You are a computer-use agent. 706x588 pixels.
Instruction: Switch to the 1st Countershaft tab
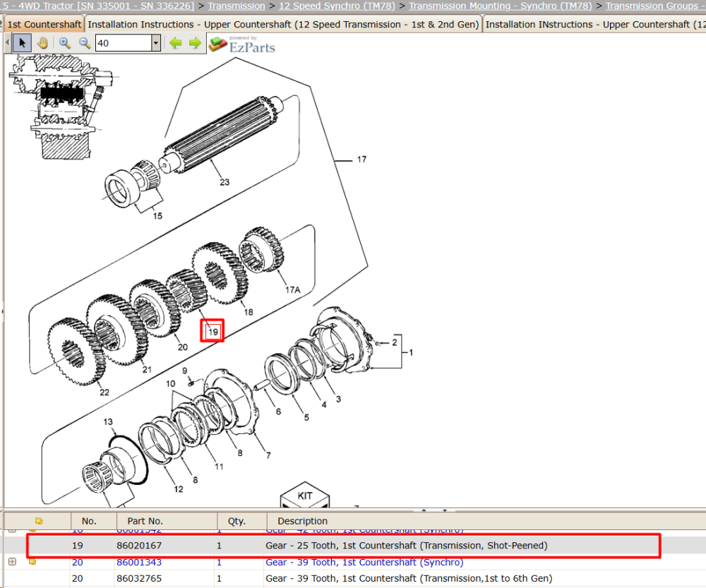pos(44,24)
